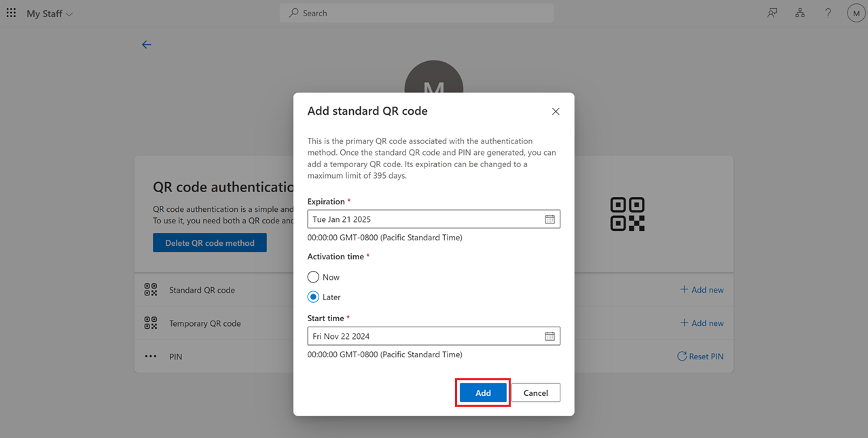Click Add new beside Temporary QR code

pos(702,323)
